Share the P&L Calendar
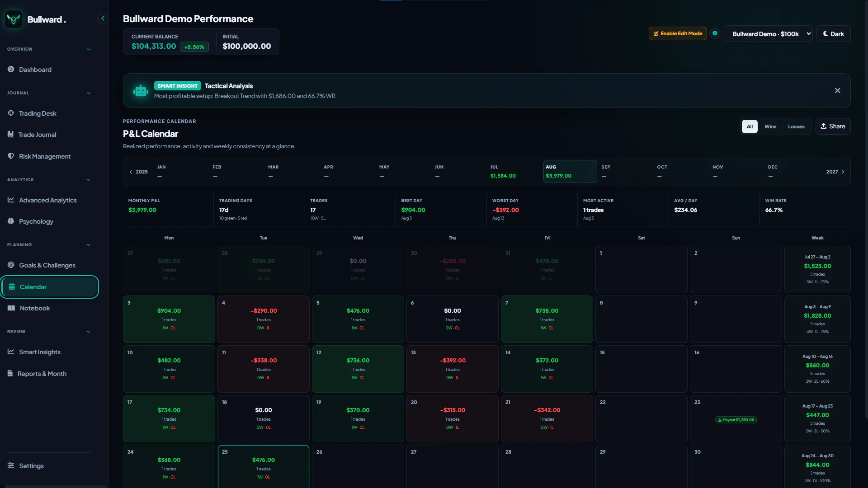868x488 pixels. coord(833,127)
